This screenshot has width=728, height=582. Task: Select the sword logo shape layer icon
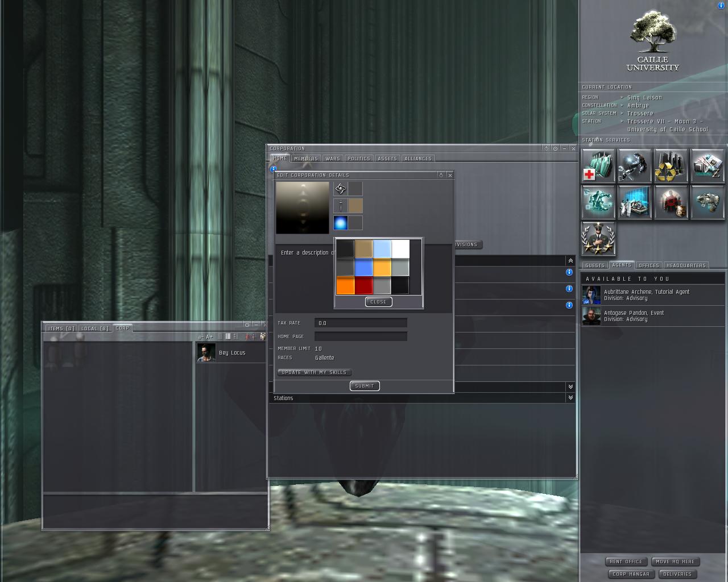click(x=341, y=206)
